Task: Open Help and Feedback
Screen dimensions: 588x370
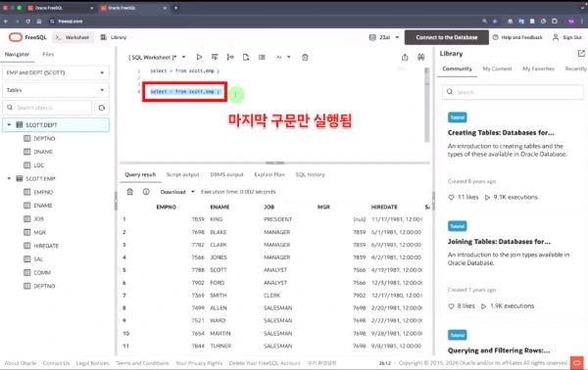Action: point(517,37)
